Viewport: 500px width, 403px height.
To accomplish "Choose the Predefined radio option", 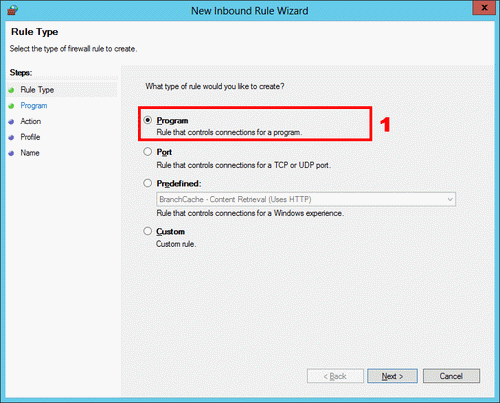I will tap(148, 183).
